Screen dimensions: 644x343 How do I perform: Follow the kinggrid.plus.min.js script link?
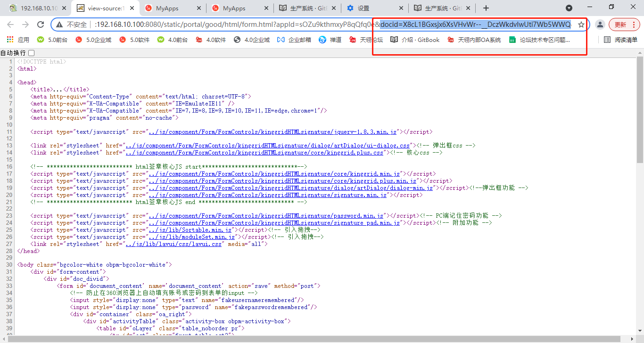[x=282, y=181]
